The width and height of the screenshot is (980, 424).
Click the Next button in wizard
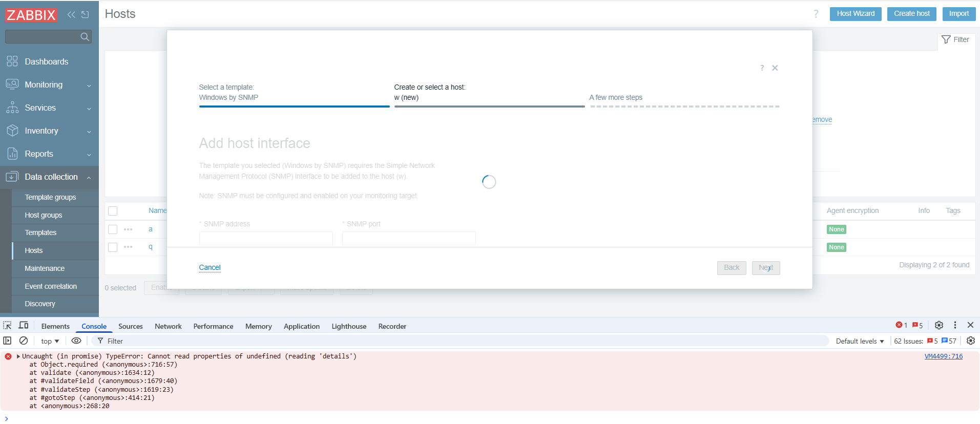click(x=766, y=268)
